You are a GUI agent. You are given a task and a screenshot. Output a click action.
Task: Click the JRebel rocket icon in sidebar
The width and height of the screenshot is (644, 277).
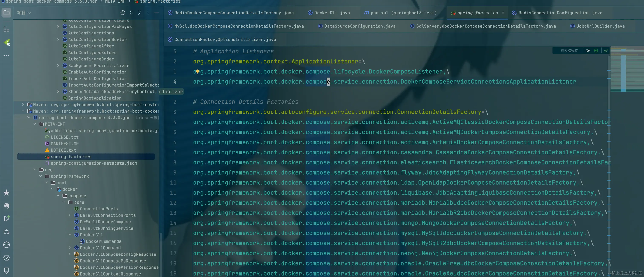pos(7,42)
